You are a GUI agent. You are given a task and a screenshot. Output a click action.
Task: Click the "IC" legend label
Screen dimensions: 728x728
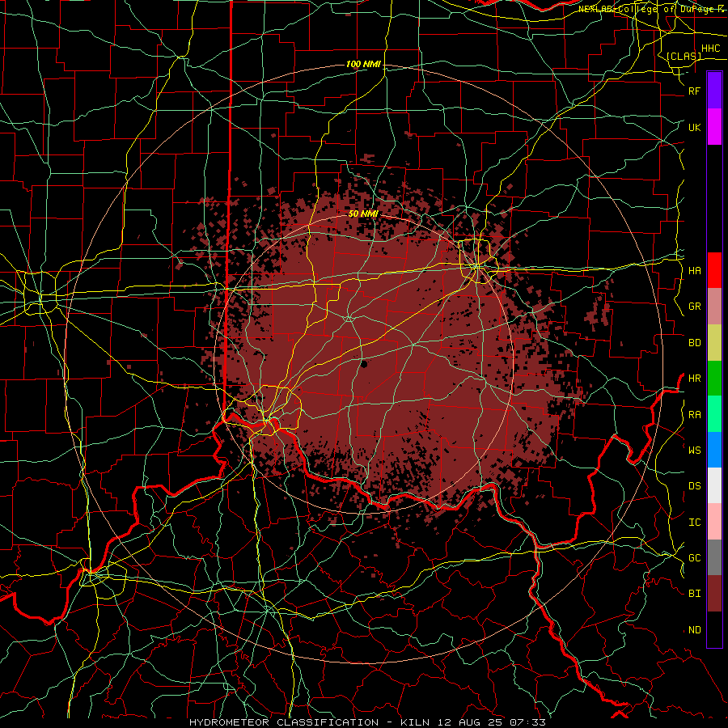click(x=694, y=523)
